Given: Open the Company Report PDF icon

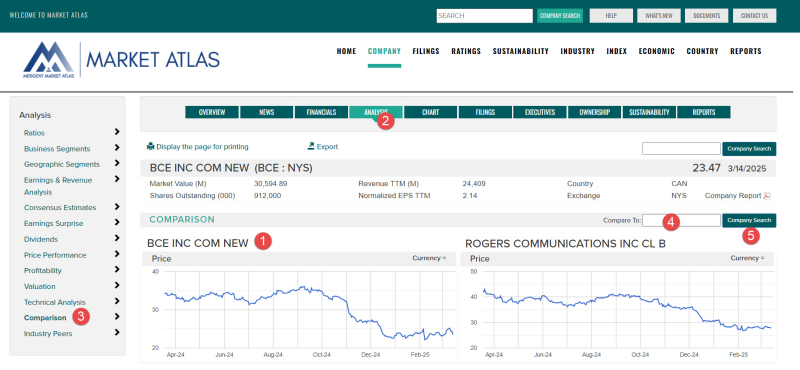Looking at the screenshot, I should pyautogui.click(x=767, y=196).
